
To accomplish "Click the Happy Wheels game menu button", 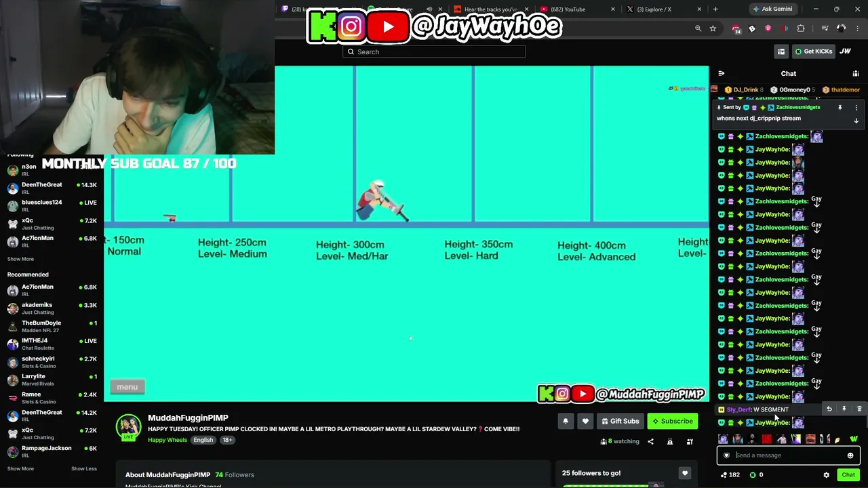I will (127, 387).
